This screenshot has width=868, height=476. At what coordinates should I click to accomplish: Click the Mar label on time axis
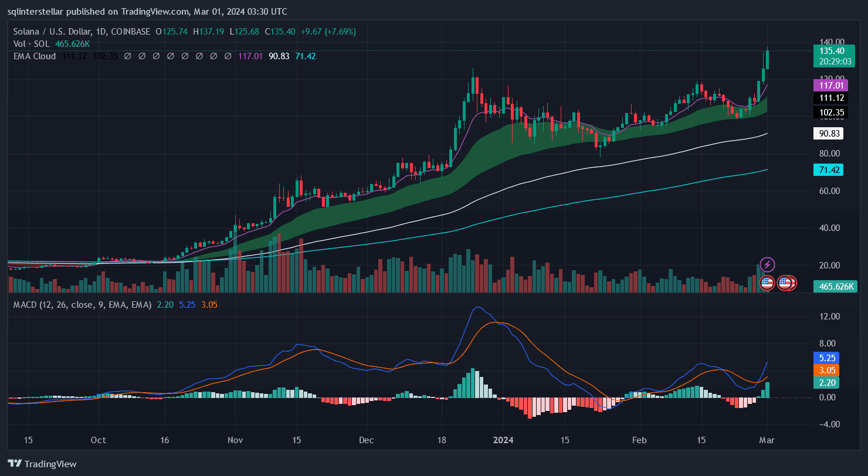point(767,440)
